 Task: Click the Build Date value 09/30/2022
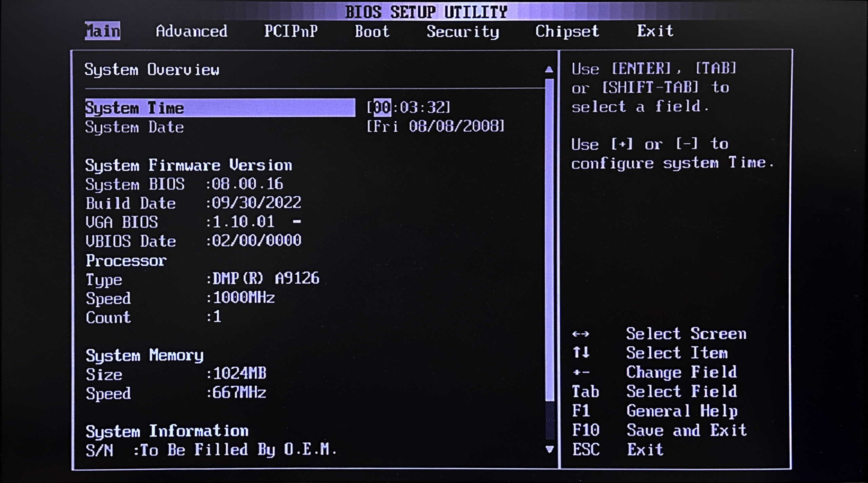[x=256, y=203]
